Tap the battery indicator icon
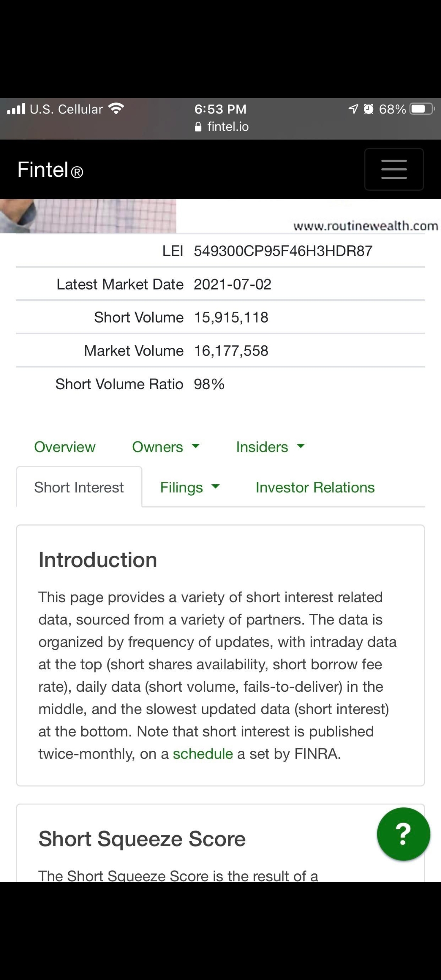 (x=422, y=109)
